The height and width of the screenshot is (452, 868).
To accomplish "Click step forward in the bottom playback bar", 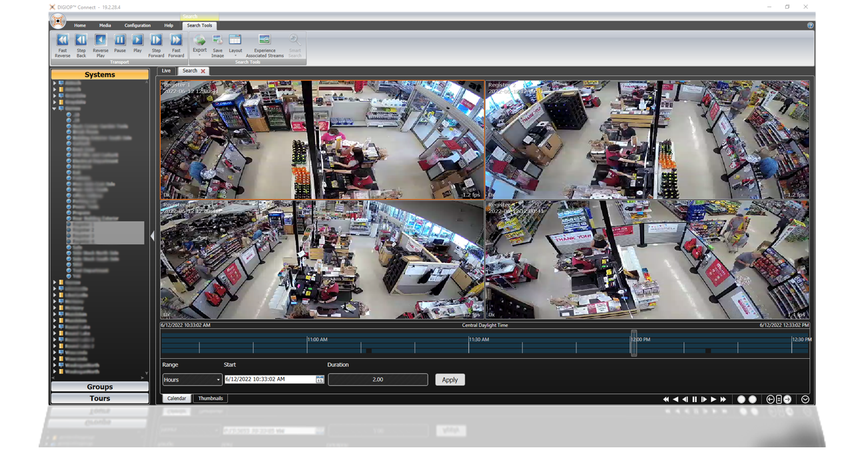I will tap(703, 399).
